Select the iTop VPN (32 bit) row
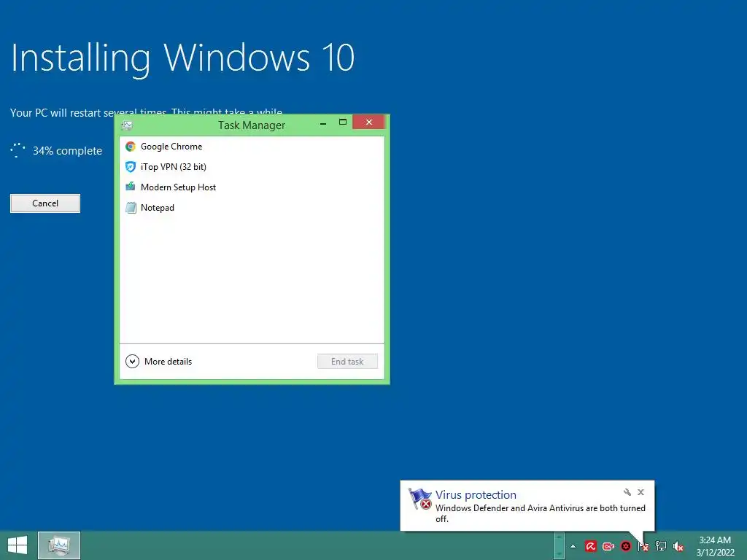747x560 pixels. coord(252,167)
